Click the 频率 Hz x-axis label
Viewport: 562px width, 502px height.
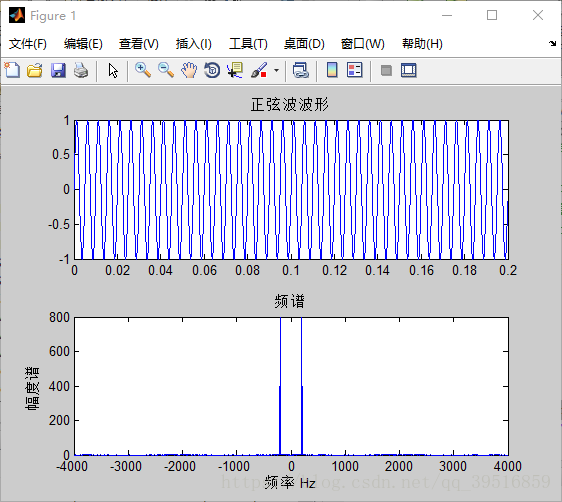pyautogui.click(x=290, y=483)
